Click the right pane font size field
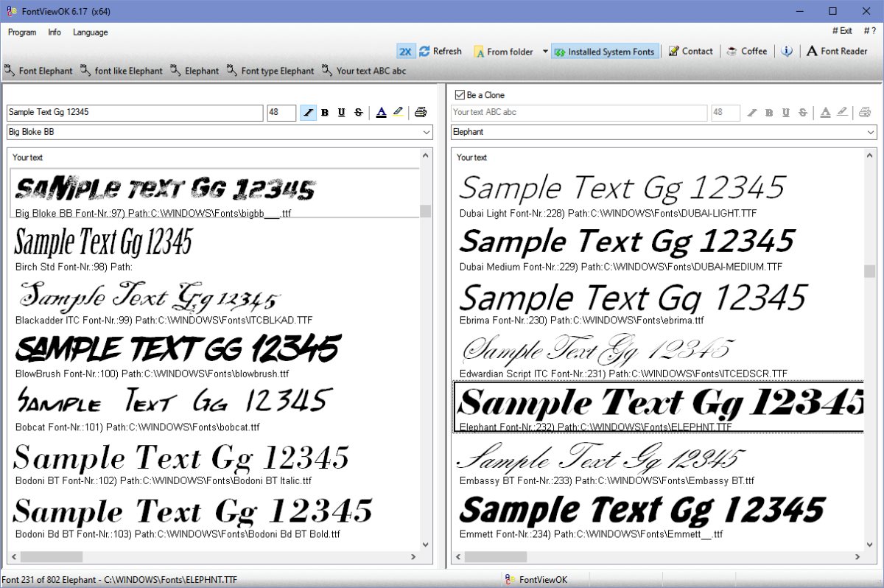Screen dimensions: 884x588 point(726,113)
